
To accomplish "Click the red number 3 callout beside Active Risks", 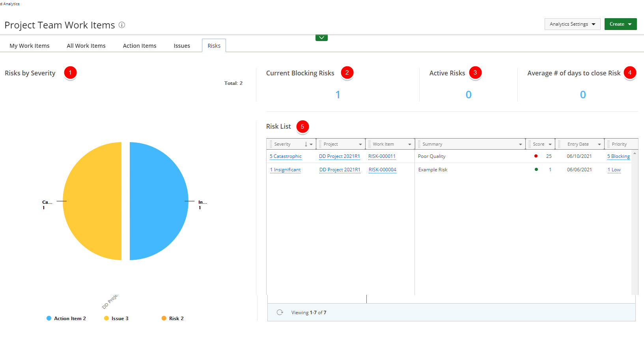I will point(475,73).
